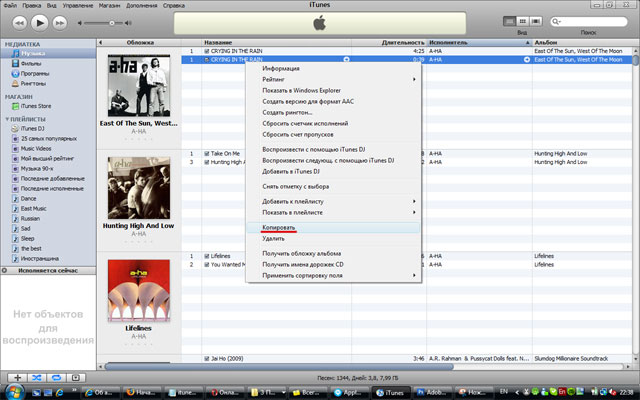This screenshot has height=400, width=640.
Task: Expand Показать в плейлисте submenu
Action: pos(333,212)
